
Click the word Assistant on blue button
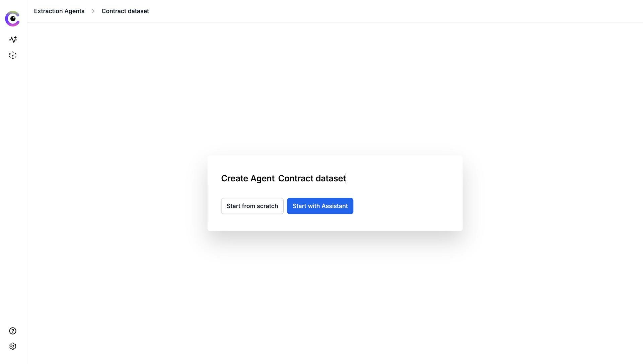point(335,206)
